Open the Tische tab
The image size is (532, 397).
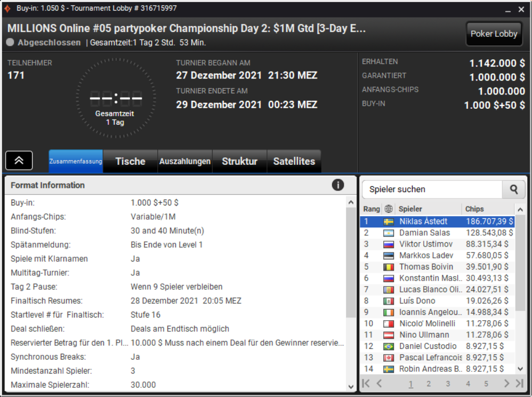130,161
